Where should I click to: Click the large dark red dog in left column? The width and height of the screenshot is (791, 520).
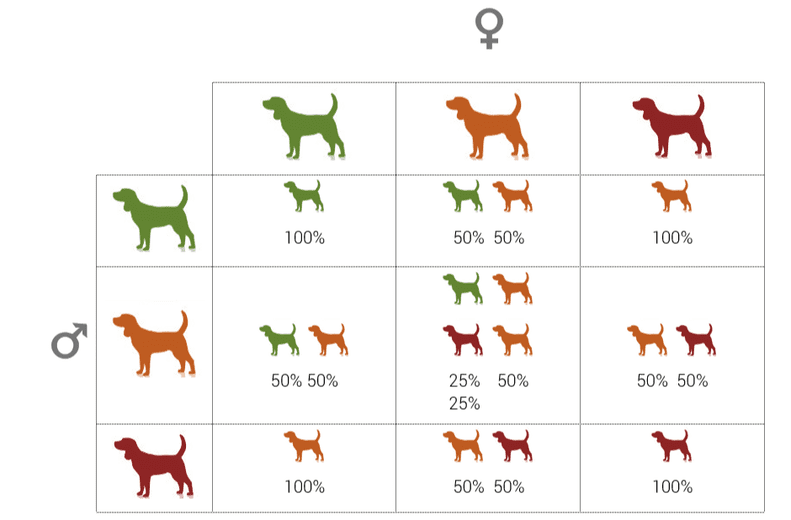(x=155, y=465)
